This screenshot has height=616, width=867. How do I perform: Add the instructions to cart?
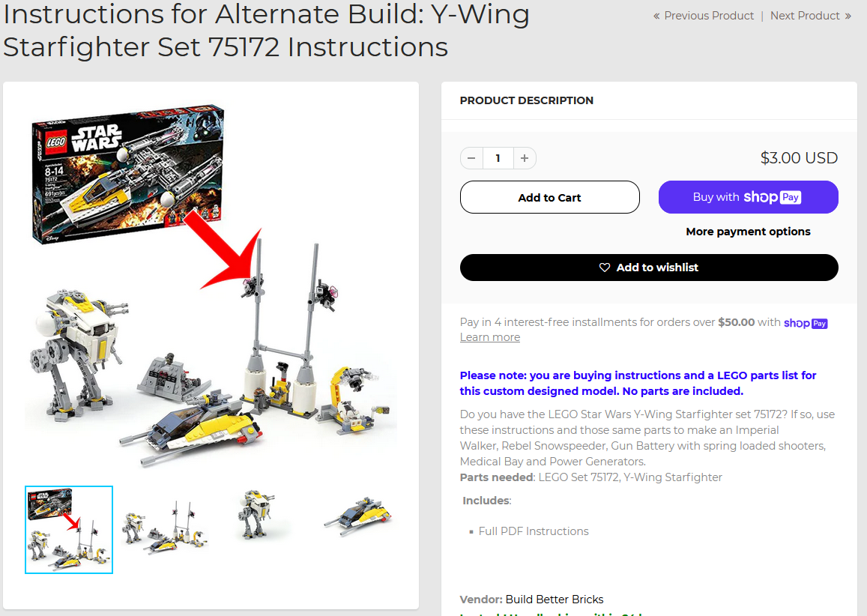549,197
